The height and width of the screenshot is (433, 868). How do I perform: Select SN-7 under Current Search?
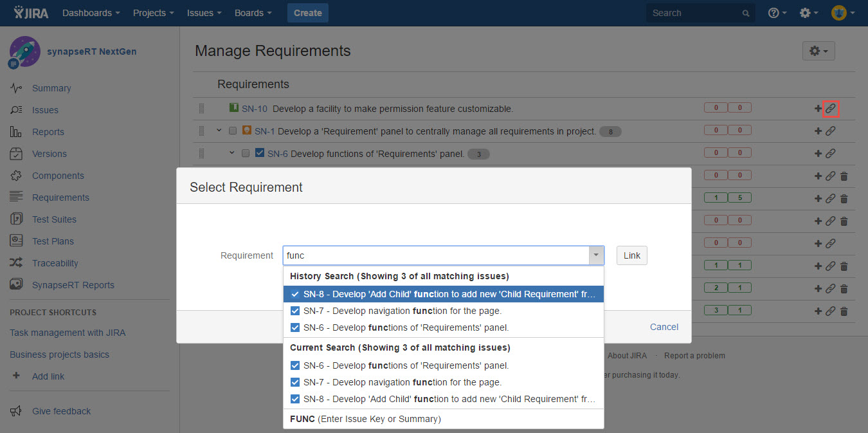(444, 382)
